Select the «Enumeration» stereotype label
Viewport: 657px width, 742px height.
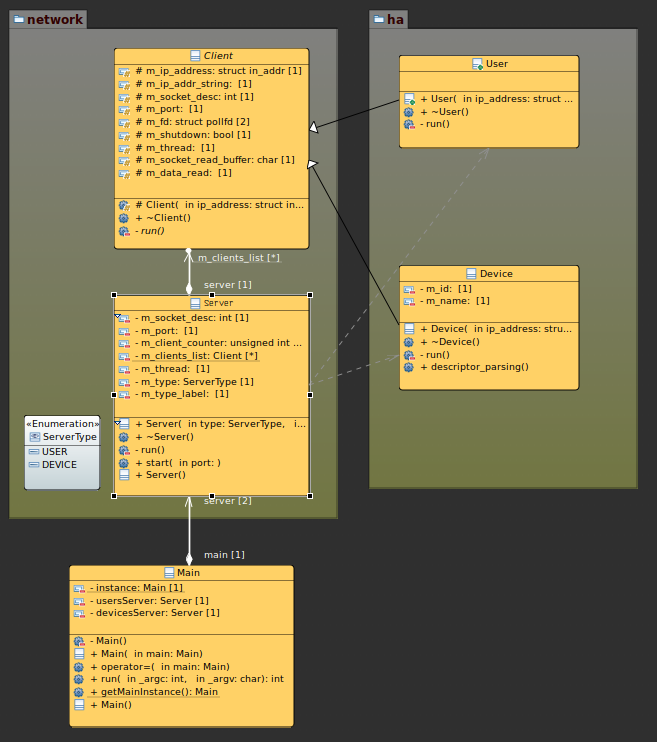click(62, 424)
